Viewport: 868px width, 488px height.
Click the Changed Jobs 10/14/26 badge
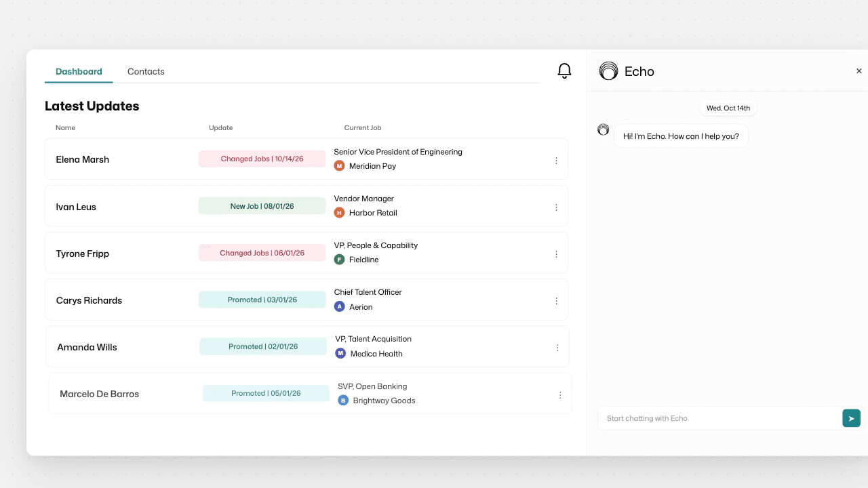[x=262, y=159]
